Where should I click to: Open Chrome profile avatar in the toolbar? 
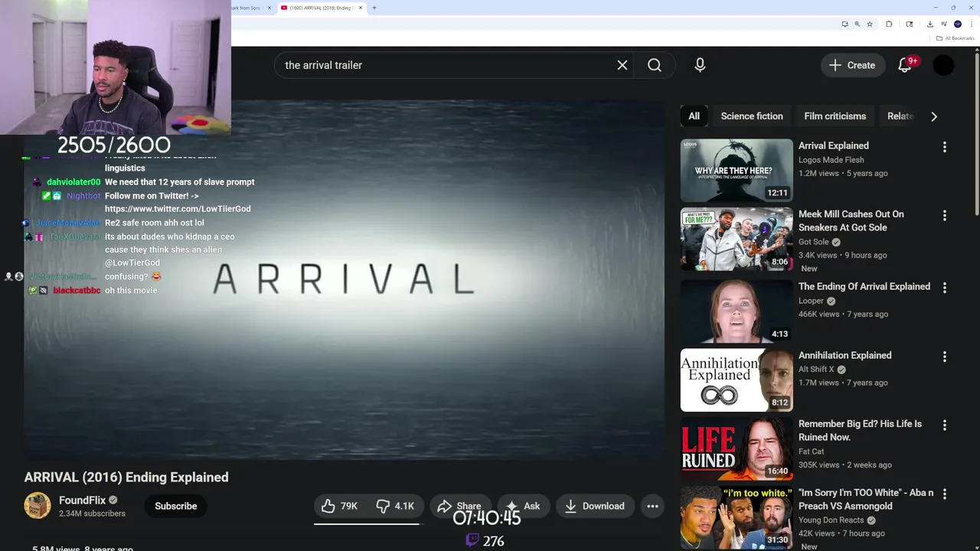(957, 24)
